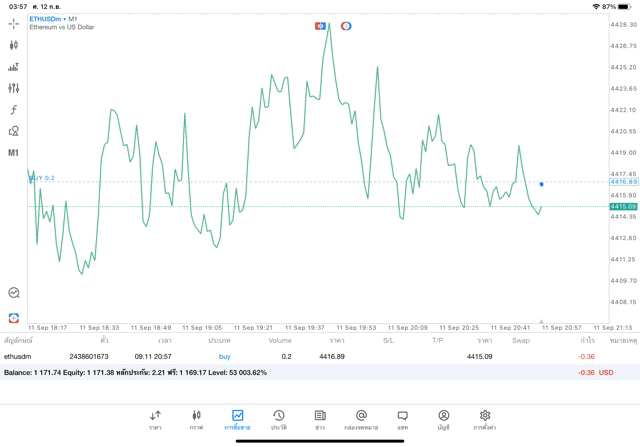Viewport: 640px width, 447px height.
Task: Open the การตั้งค่า (Settings) tab
Action: 485,419
